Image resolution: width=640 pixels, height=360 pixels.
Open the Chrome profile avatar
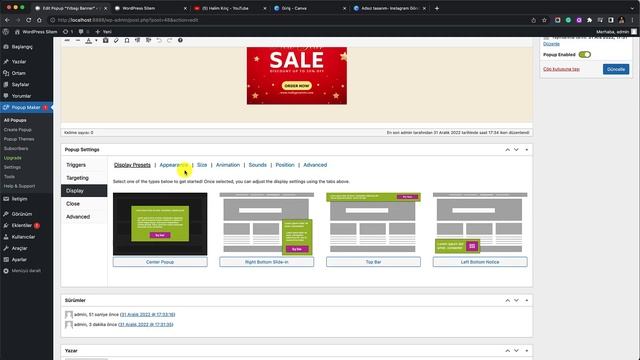coord(622,20)
